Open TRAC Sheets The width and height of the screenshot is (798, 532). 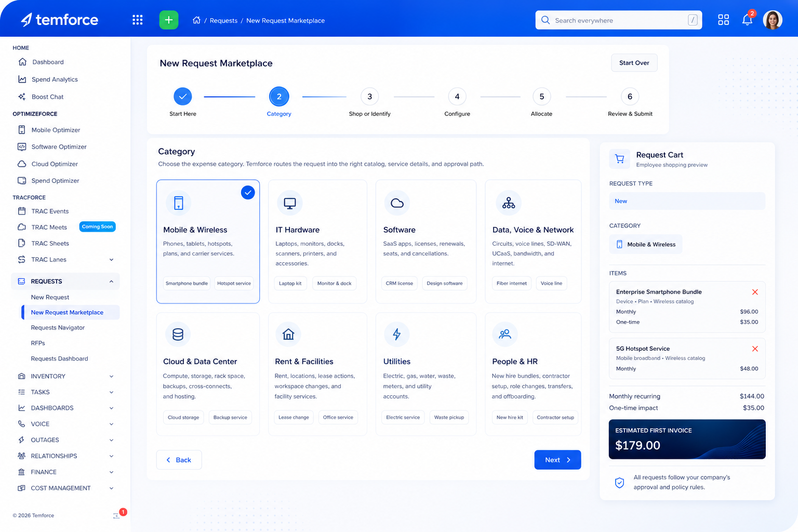click(50, 243)
